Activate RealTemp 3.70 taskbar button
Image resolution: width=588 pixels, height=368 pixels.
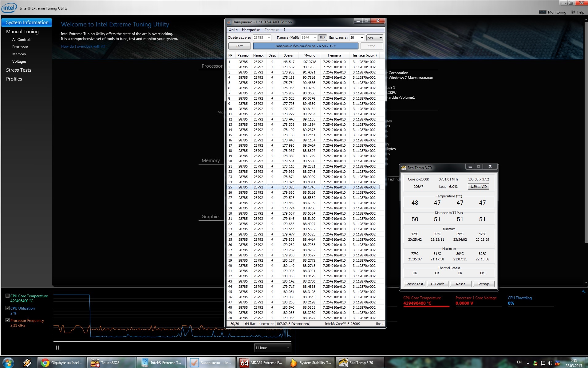point(360,363)
